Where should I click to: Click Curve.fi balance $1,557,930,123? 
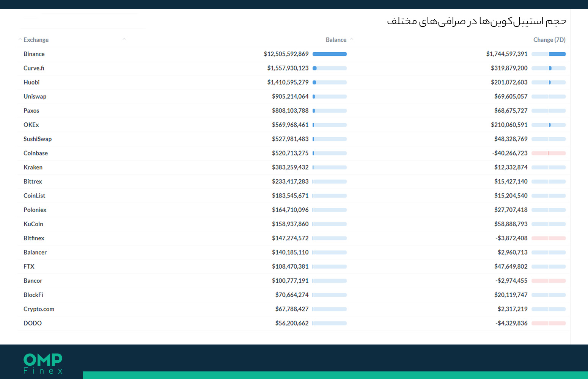(x=288, y=68)
